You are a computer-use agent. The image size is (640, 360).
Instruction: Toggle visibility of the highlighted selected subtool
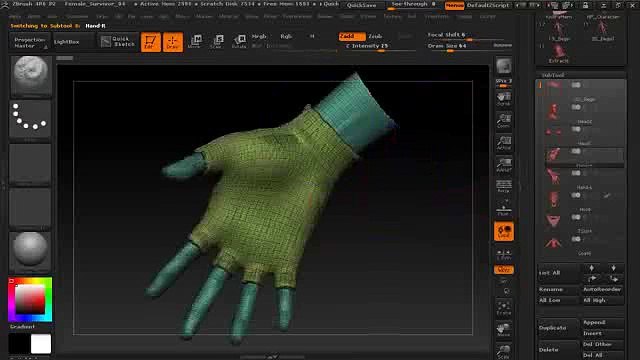tap(576, 151)
